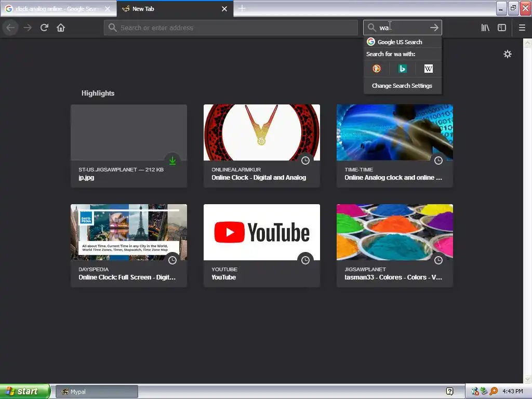The image size is (532, 399).
Task: Toggle the sidebar view button
Action: tap(502, 28)
